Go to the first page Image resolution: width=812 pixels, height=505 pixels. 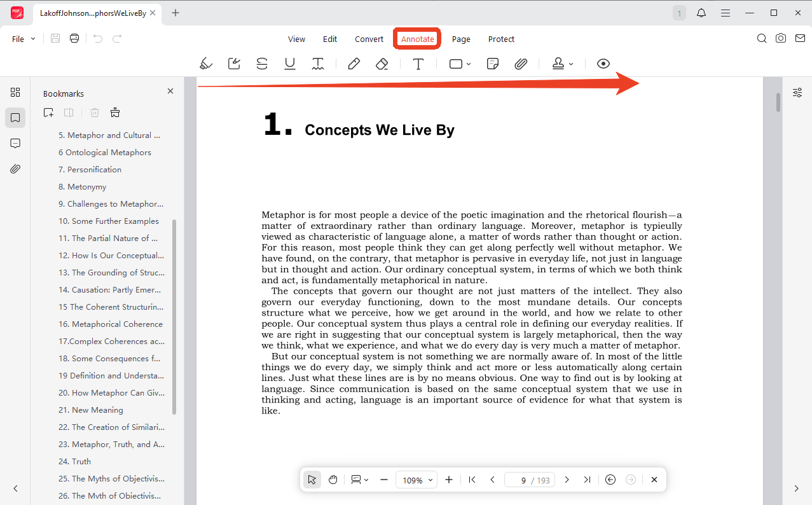click(472, 480)
